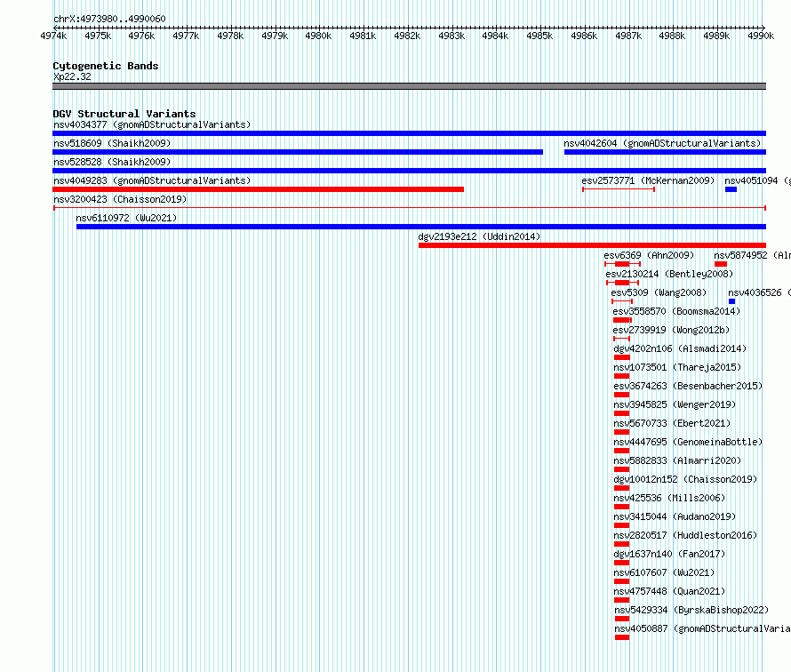Click the Cytogenetic Bands track title

(106, 66)
